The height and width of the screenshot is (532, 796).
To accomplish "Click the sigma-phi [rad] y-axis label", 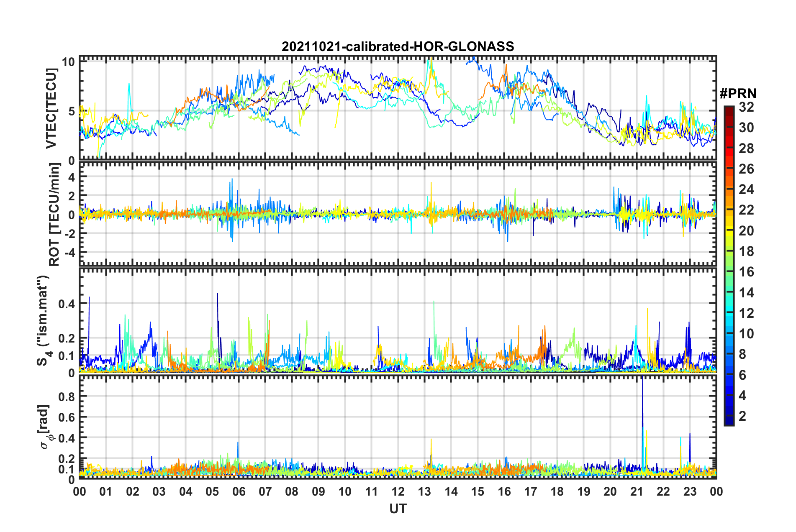I will coord(46,427).
